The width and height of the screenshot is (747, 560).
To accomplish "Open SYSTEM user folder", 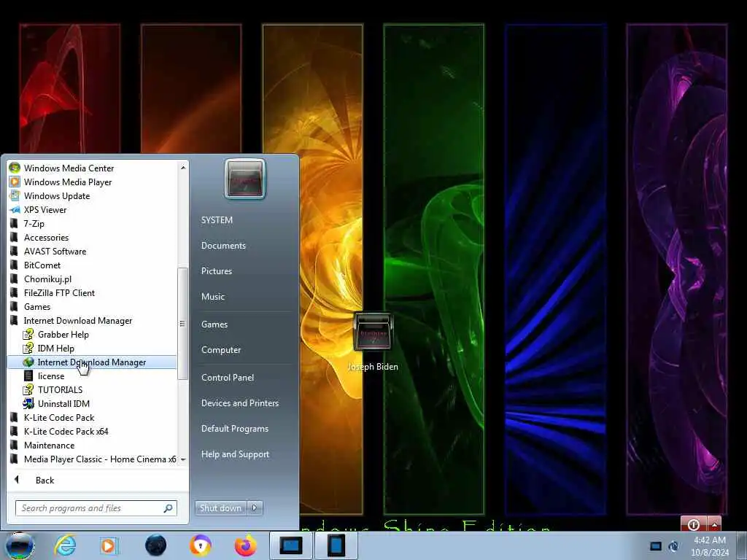I will [217, 220].
